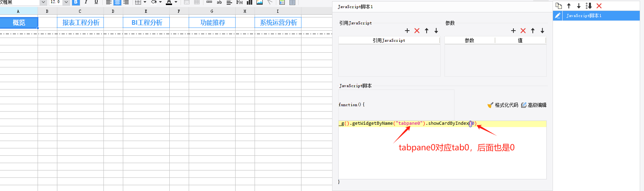Select column C header
This screenshot has width=644, height=191.
pyautogui.click(x=80, y=11)
